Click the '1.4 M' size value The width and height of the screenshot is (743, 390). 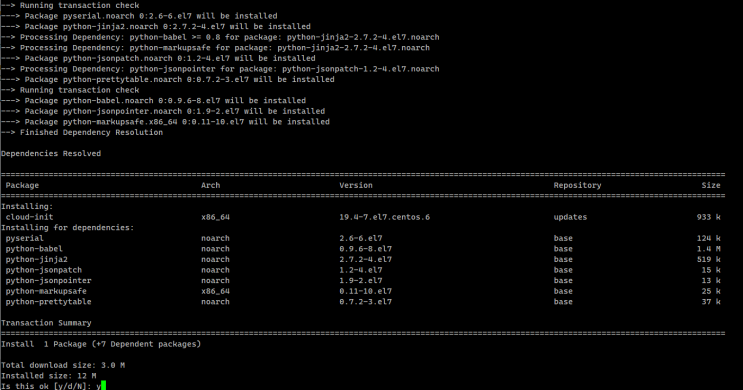coord(708,249)
